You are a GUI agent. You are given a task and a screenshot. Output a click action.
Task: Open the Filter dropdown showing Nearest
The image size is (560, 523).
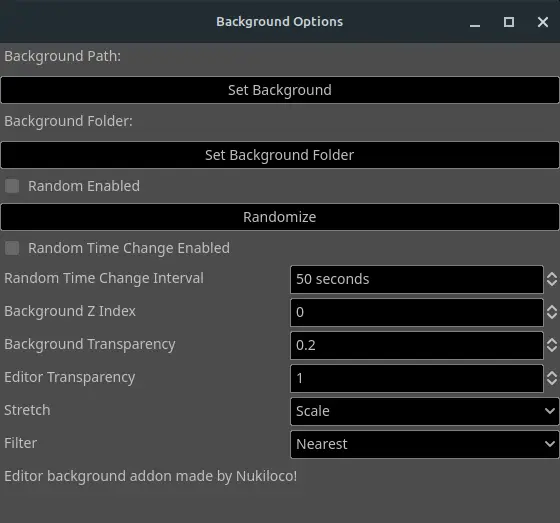[425, 444]
